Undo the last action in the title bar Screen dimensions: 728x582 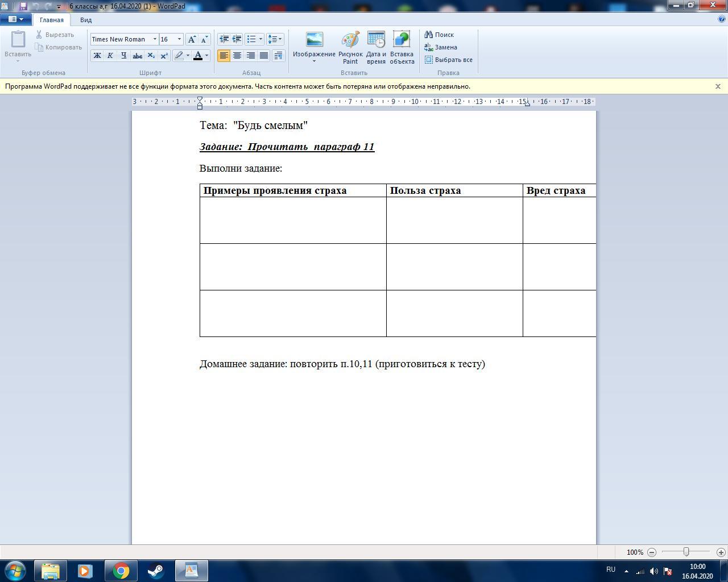[x=36, y=6]
